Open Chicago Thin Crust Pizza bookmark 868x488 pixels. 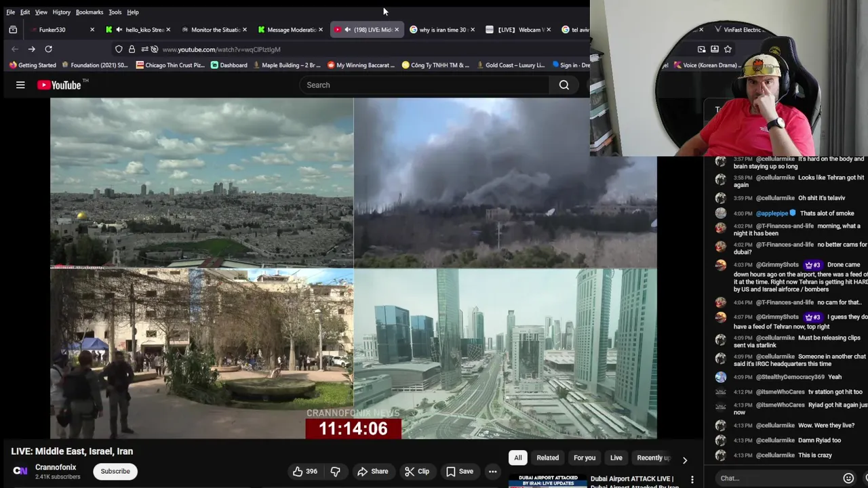(170, 65)
